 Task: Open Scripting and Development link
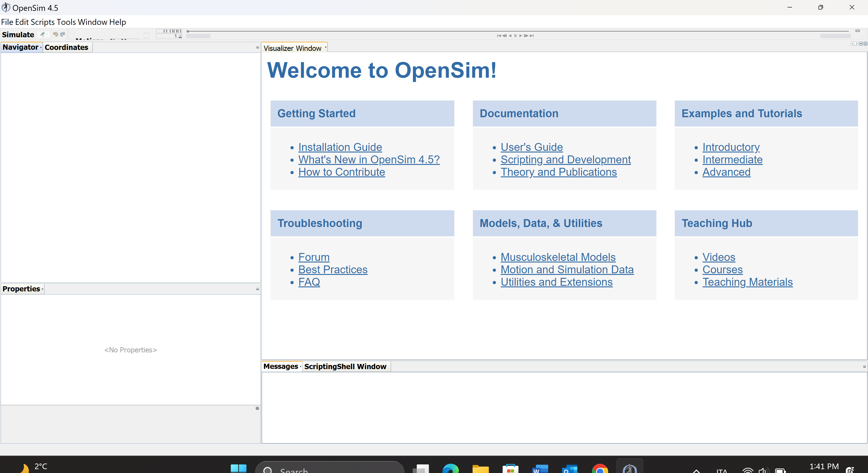click(566, 159)
